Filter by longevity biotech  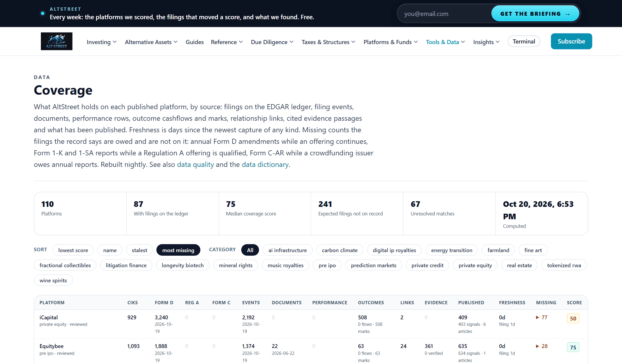pos(183,265)
